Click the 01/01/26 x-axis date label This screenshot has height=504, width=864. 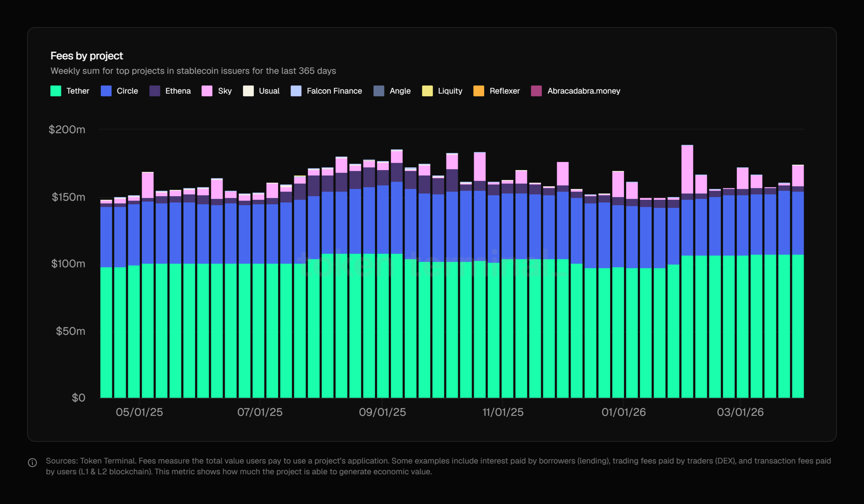coord(623,412)
